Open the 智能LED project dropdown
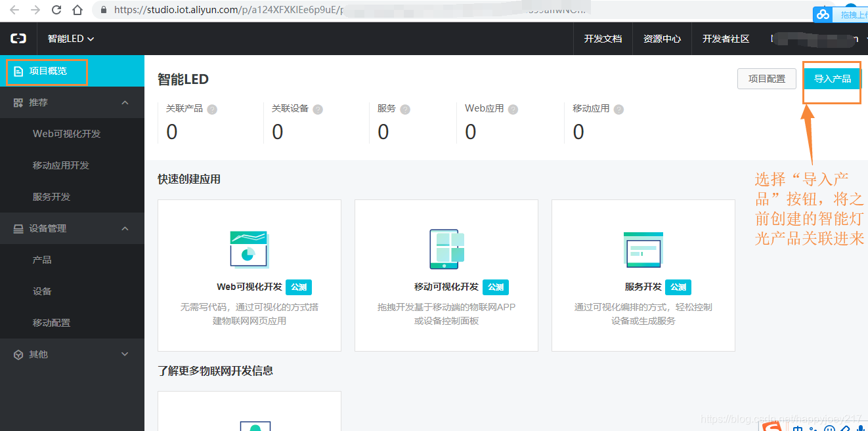Image resolution: width=868 pixels, height=431 pixels. (x=71, y=39)
